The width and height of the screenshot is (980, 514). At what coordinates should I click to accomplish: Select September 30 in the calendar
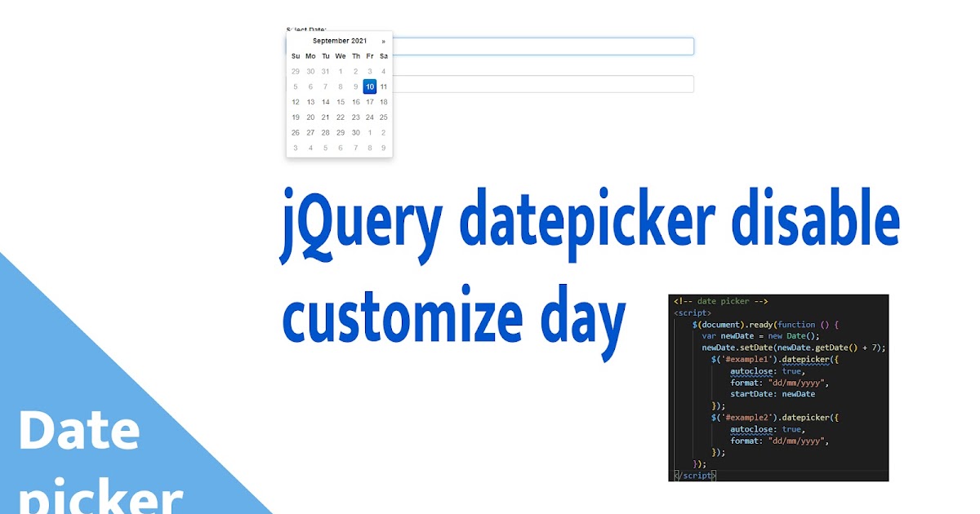pos(354,132)
